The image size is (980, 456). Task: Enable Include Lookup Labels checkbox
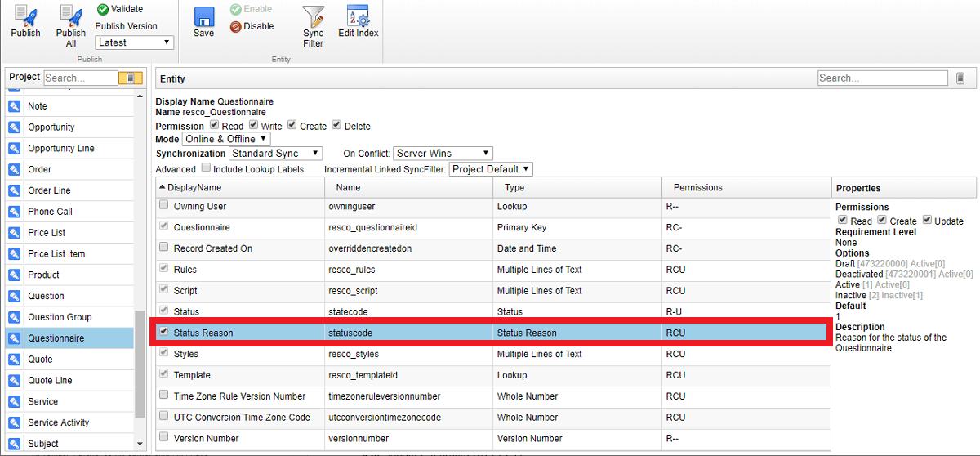coord(206,168)
